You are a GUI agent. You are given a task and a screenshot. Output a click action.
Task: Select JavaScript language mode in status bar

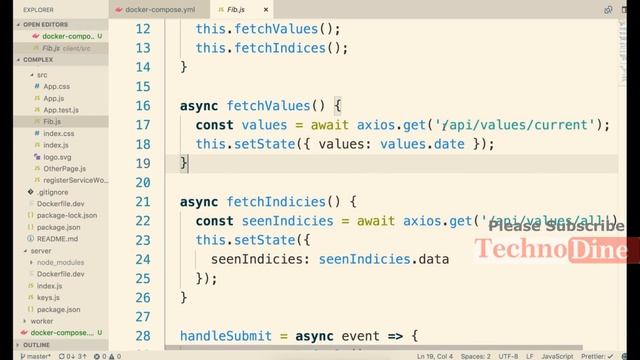point(557,356)
